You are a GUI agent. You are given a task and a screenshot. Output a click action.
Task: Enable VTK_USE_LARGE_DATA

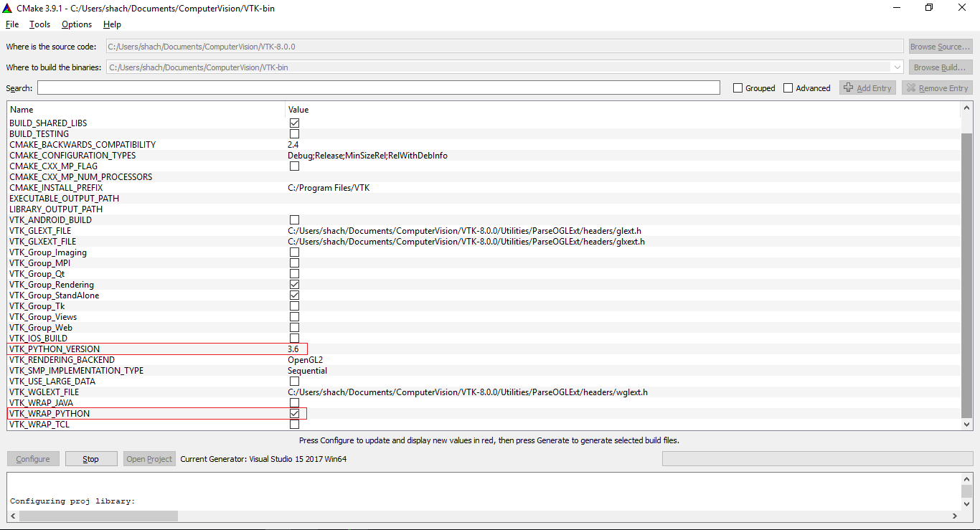click(x=294, y=381)
